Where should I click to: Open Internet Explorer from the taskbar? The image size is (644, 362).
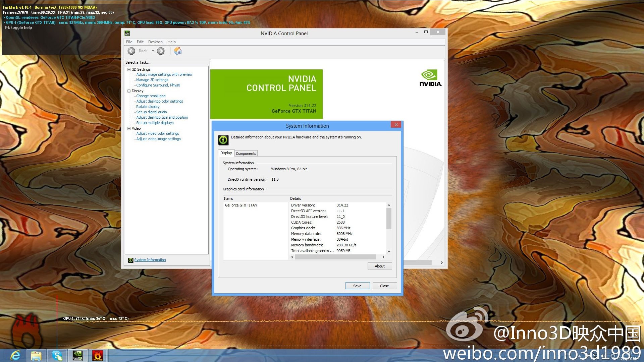(x=15, y=355)
